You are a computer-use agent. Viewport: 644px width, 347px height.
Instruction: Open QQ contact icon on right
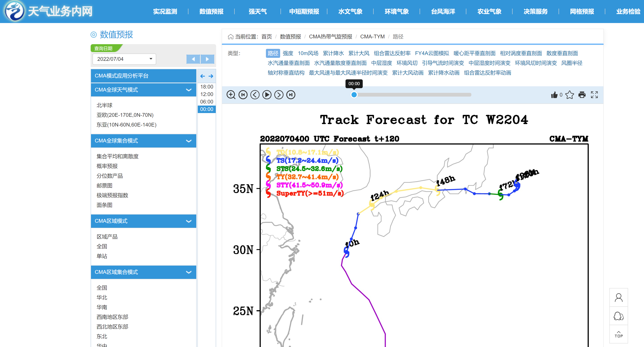click(619, 316)
